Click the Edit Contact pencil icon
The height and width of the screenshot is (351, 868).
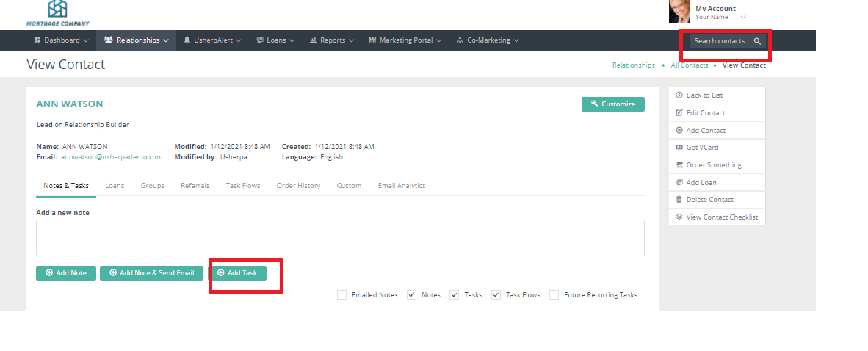(679, 113)
